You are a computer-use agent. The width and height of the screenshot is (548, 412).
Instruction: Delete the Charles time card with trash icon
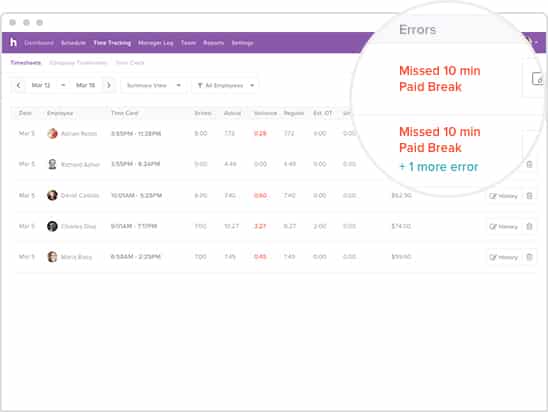pos(529,226)
